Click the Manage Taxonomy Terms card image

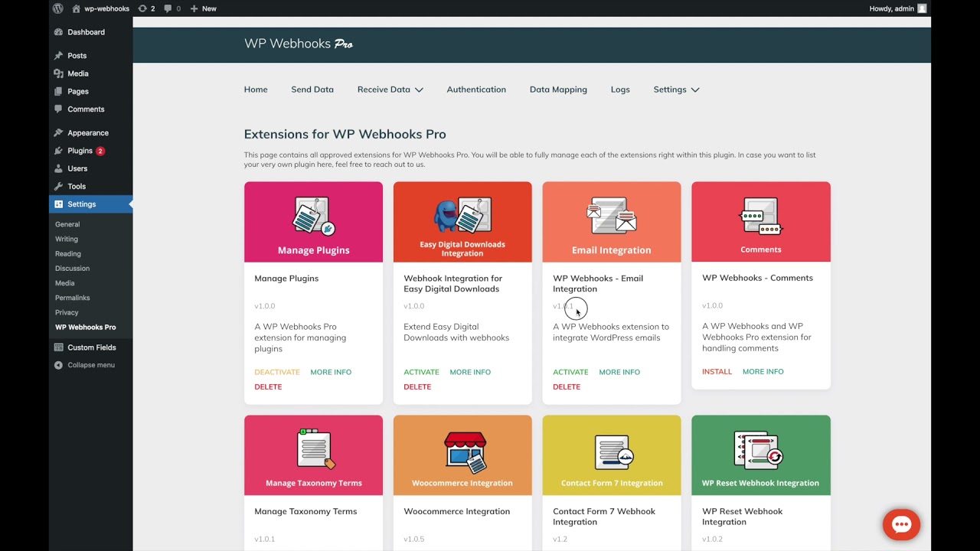pos(313,455)
